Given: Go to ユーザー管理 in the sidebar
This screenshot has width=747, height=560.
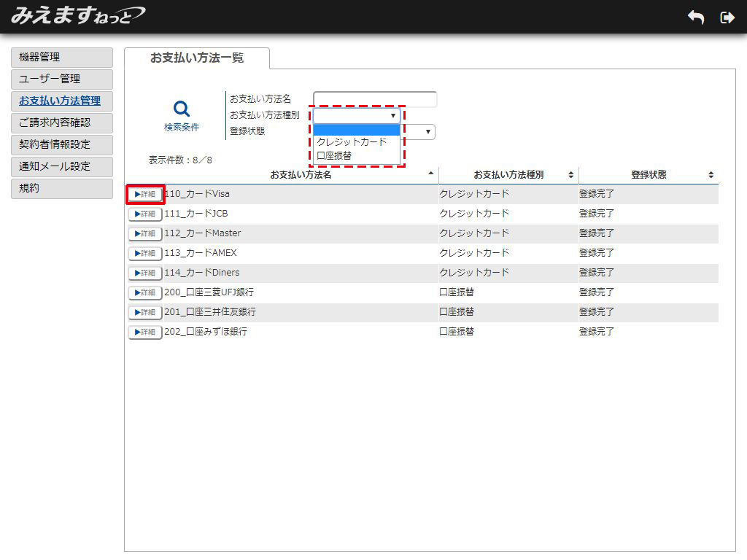Looking at the screenshot, I should (62, 79).
